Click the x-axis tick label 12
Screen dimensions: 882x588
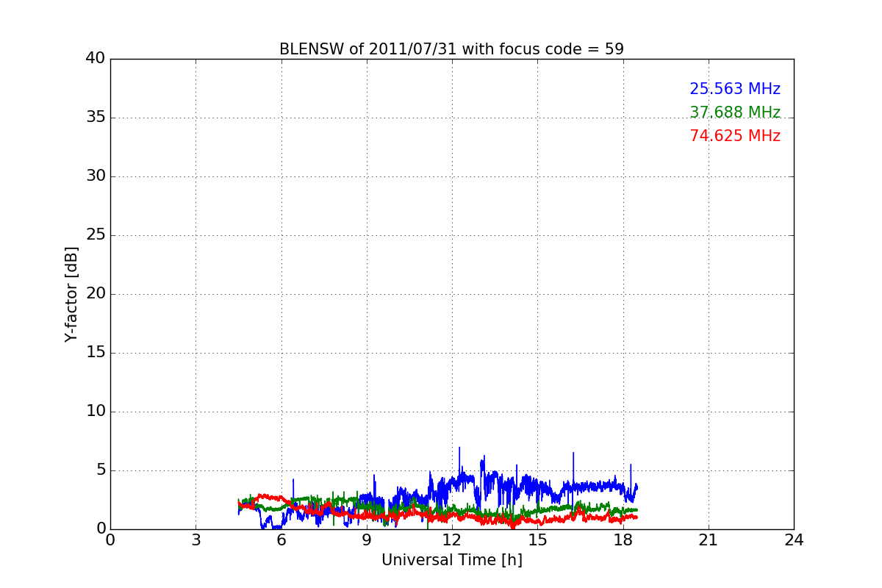452,540
